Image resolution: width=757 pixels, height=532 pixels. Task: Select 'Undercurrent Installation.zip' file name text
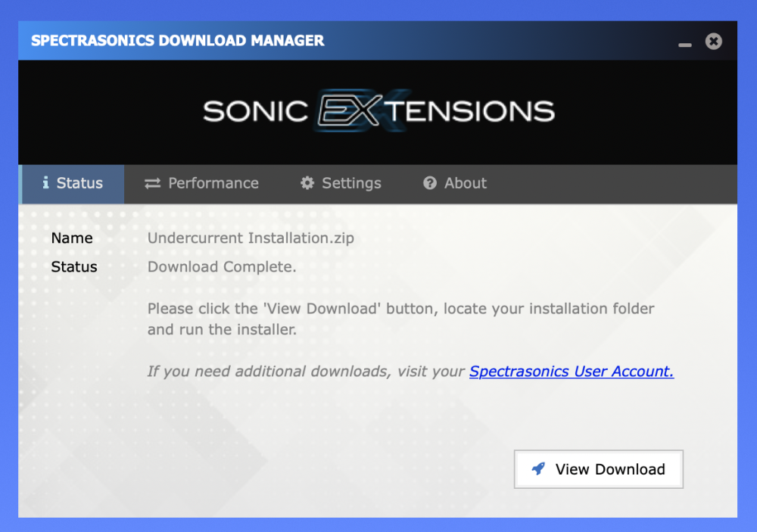click(x=251, y=238)
